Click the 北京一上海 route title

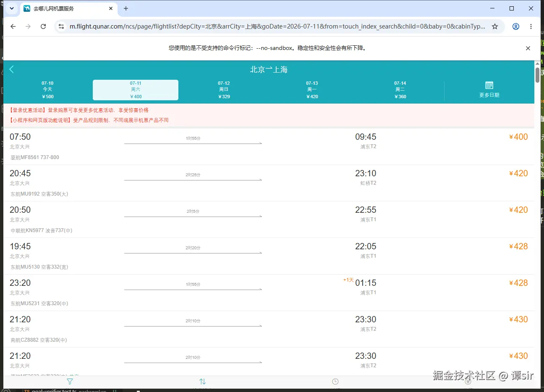(x=269, y=70)
